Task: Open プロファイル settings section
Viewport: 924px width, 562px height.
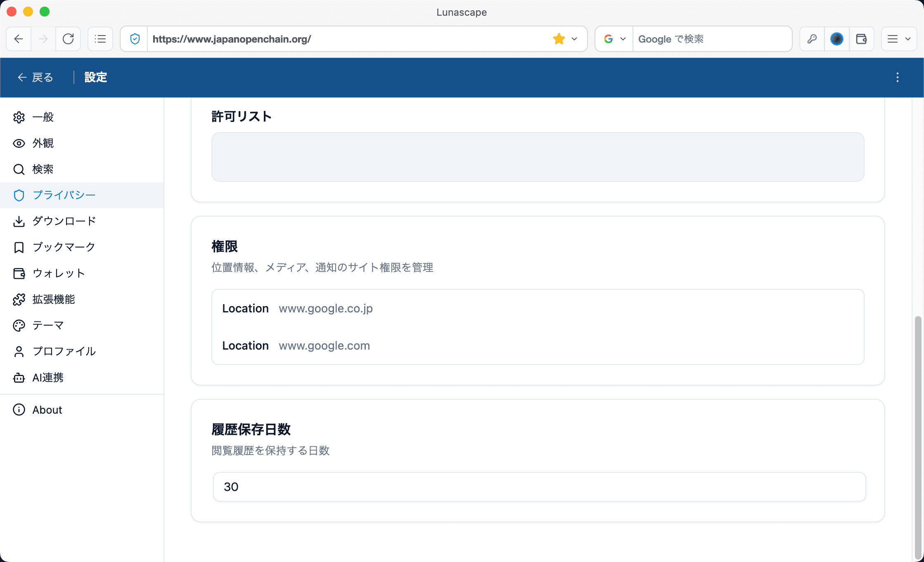Action: point(82,351)
